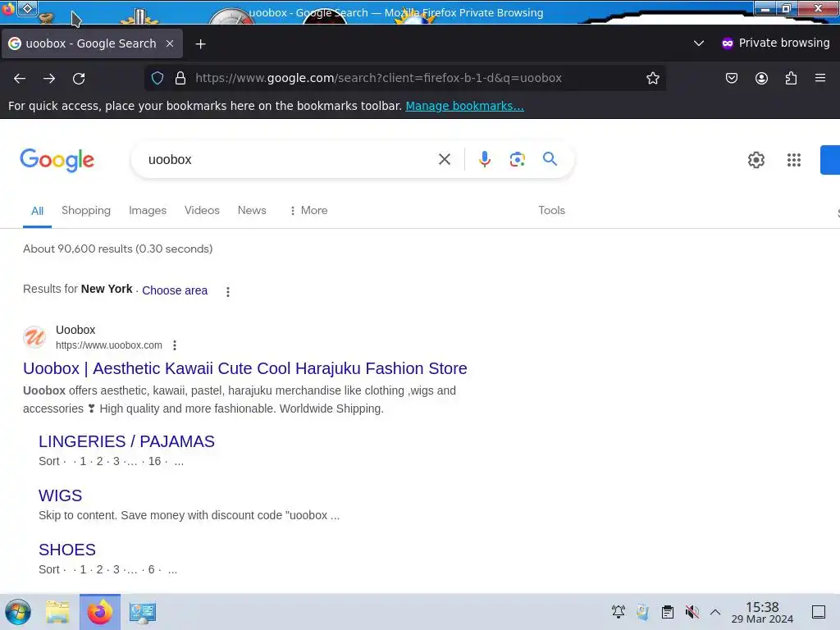Open Google quick settings gear

(756, 160)
